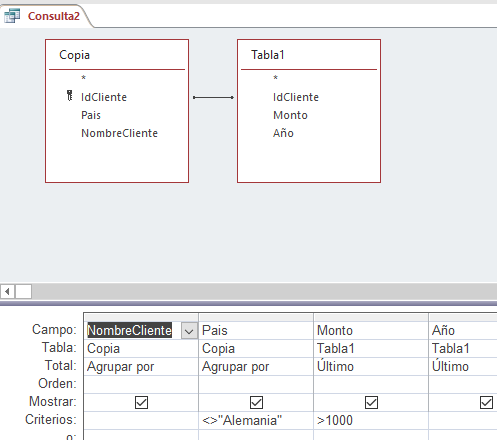This screenshot has width=497, height=440.
Task: Select NombreCliente field in Copia table
Action: coord(119,133)
